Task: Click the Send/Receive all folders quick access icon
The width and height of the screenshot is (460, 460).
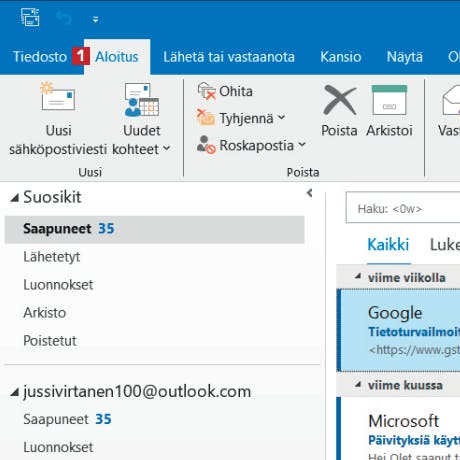Action: coord(30,17)
